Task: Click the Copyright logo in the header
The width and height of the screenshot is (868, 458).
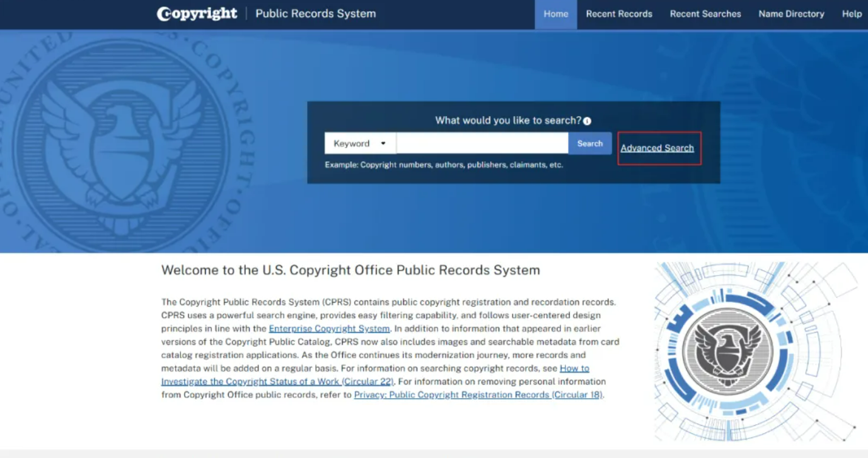Action: 197,14
